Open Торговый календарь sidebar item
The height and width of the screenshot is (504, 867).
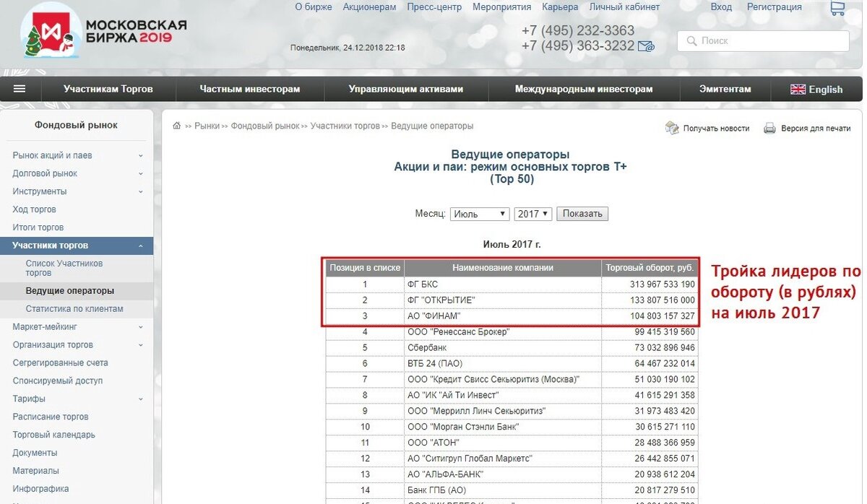(x=53, y=435)
